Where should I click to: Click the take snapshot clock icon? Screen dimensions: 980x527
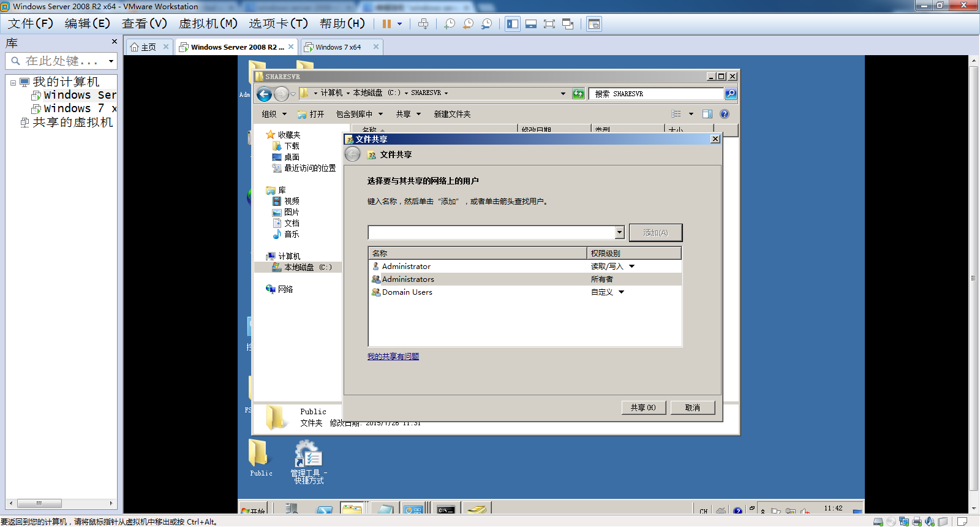click(450, 24)
